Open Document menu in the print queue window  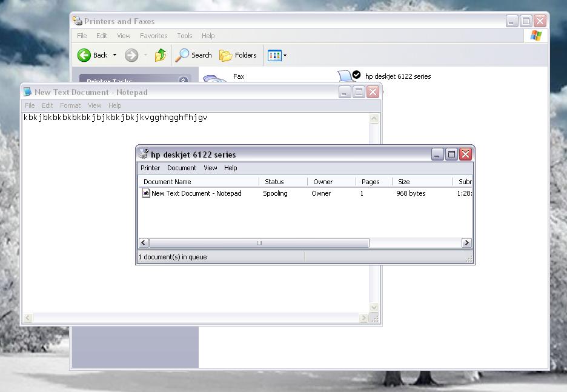click(182, 168)
